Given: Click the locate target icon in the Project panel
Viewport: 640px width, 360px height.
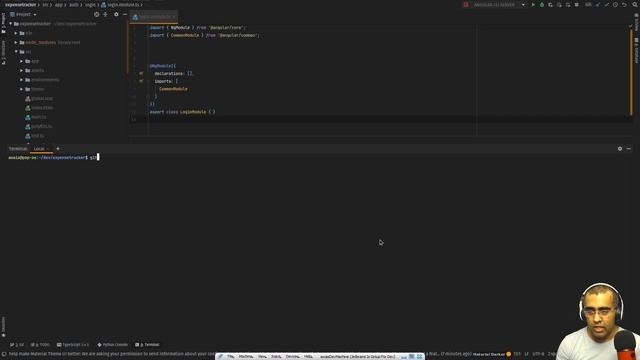Looking at the screenshot, I should click(x=96, y=14).
